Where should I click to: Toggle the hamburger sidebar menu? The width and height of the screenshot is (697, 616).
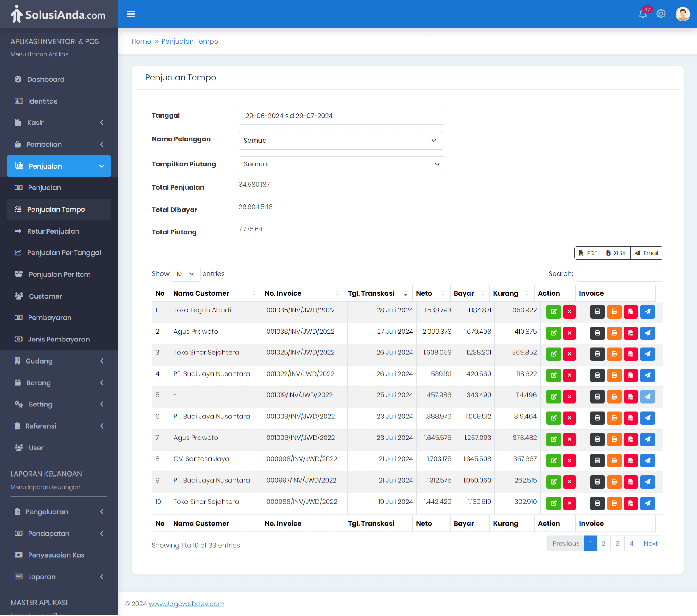(131, 14)
